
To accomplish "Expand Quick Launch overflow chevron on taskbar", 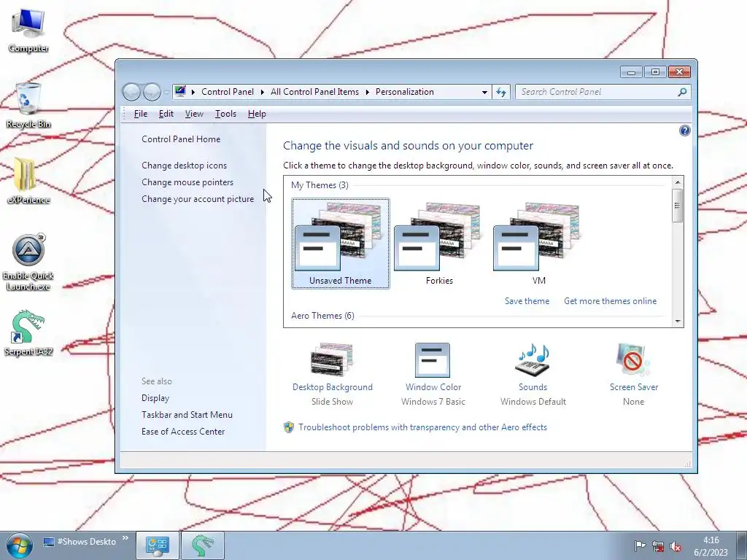I will click(125, 539).
